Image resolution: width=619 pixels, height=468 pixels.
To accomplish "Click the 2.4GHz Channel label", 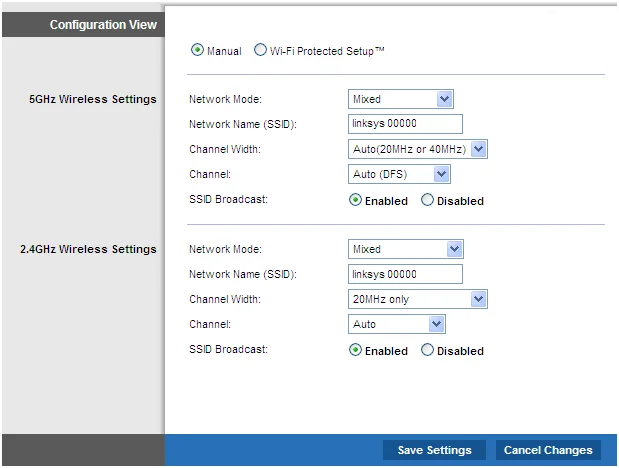I will (x=210, y=324).
